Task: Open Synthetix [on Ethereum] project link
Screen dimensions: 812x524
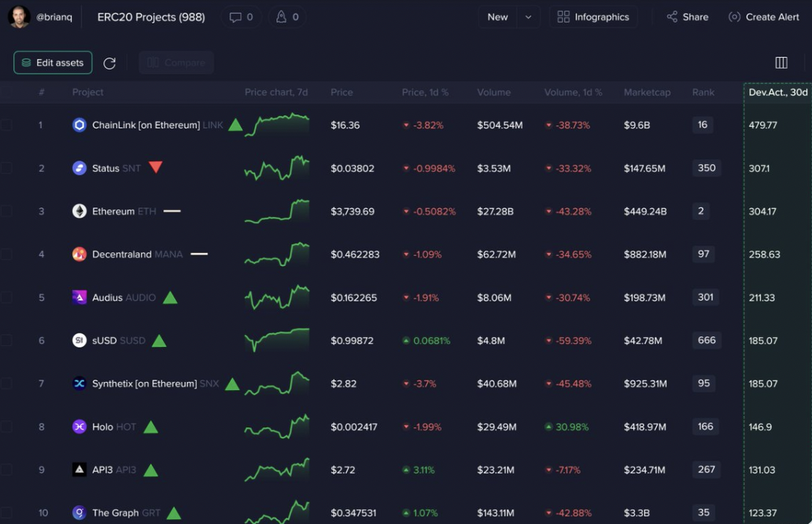Action: point(144,384)
